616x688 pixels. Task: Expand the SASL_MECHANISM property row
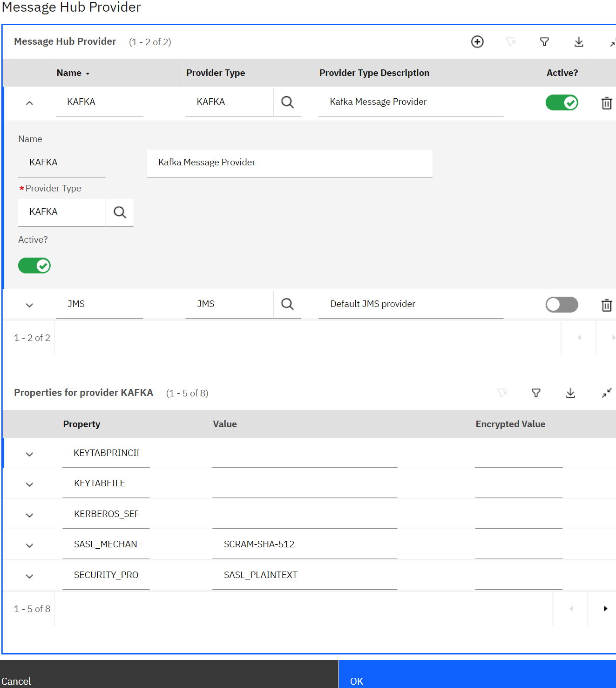click(29, 545)
